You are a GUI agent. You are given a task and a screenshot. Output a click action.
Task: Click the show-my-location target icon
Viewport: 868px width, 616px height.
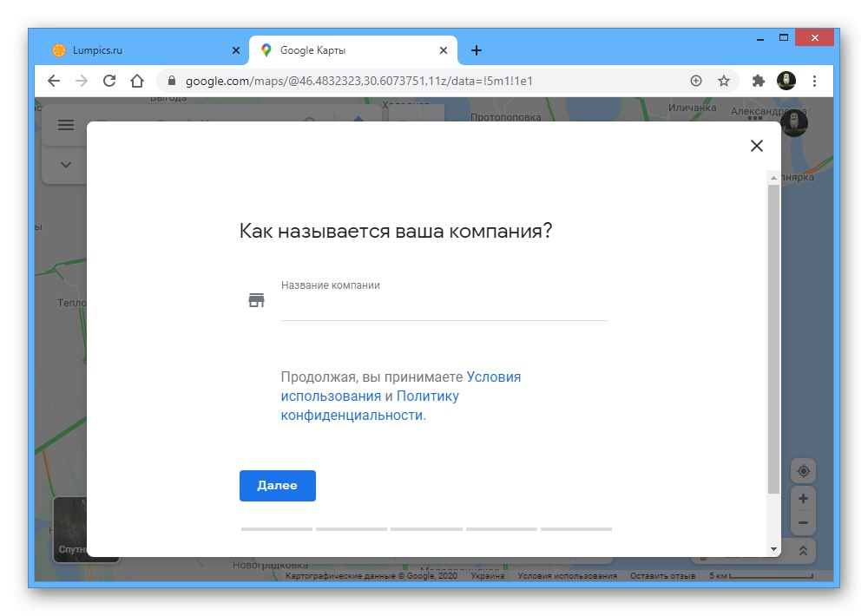(x=804, y=470)
